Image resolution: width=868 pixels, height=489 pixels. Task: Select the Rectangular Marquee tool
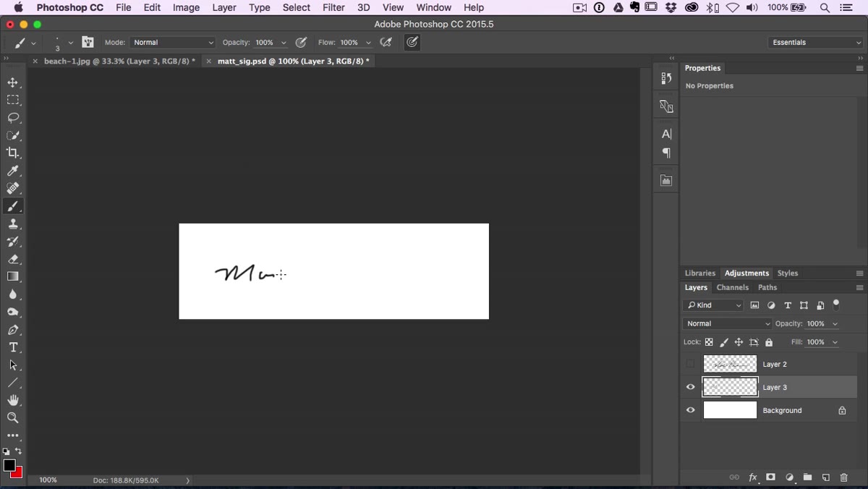pos(13,100)
